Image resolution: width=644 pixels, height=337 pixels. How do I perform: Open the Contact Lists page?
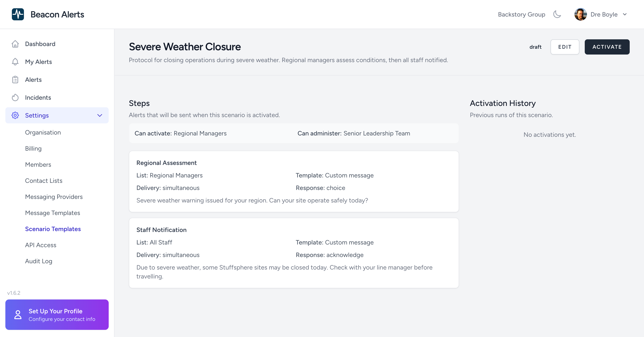point(44,181)
